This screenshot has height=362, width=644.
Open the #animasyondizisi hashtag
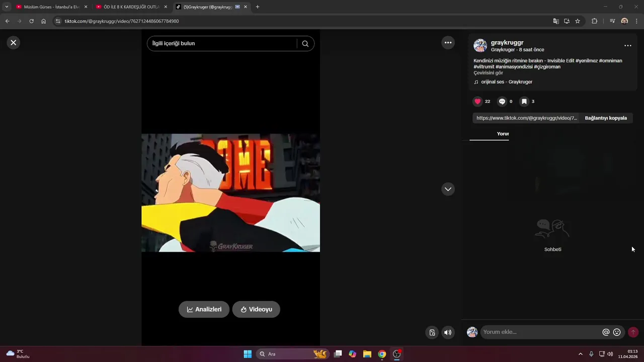(514, 67)
